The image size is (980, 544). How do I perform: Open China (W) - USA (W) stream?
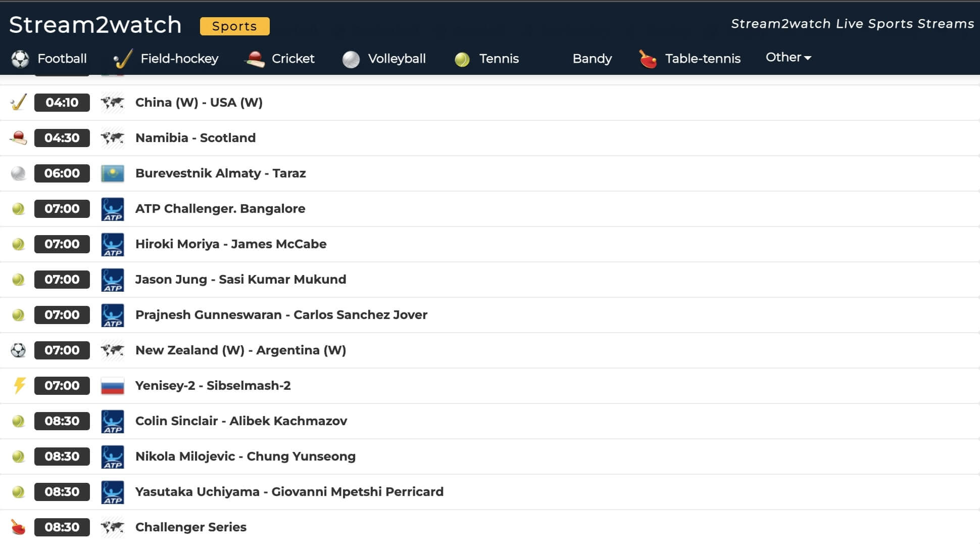point(199,103)
